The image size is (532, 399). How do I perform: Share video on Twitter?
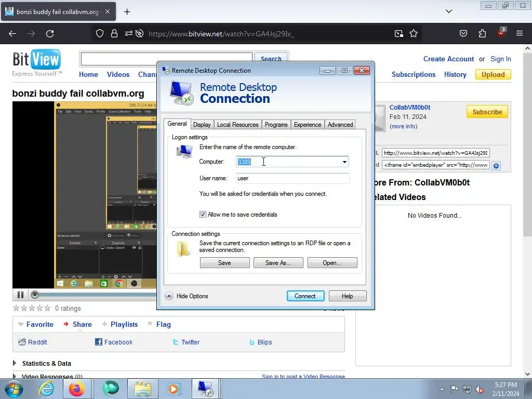(186, 342)
